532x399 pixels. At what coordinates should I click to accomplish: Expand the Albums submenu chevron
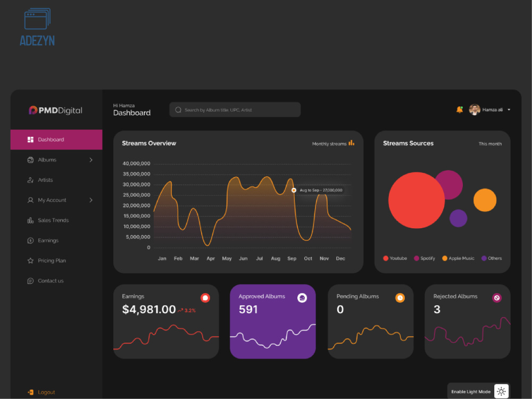click(x=91, y=160)
